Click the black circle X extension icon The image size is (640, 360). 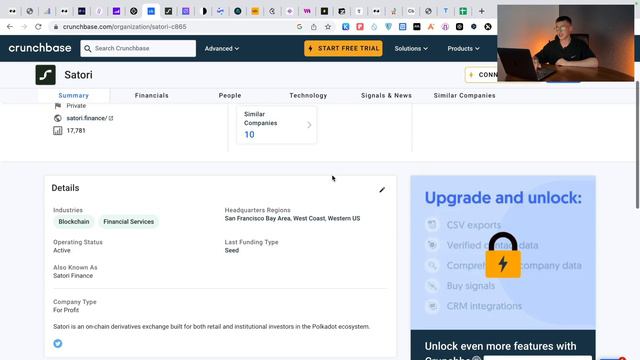pyautogui.click(x=488, y=27)
